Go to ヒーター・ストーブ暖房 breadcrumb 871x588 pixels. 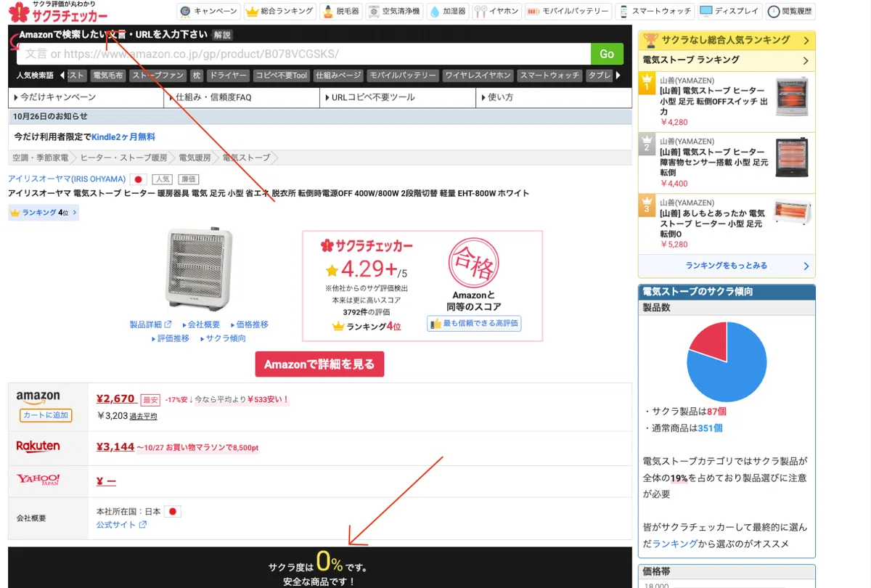[x=123, y=158]
